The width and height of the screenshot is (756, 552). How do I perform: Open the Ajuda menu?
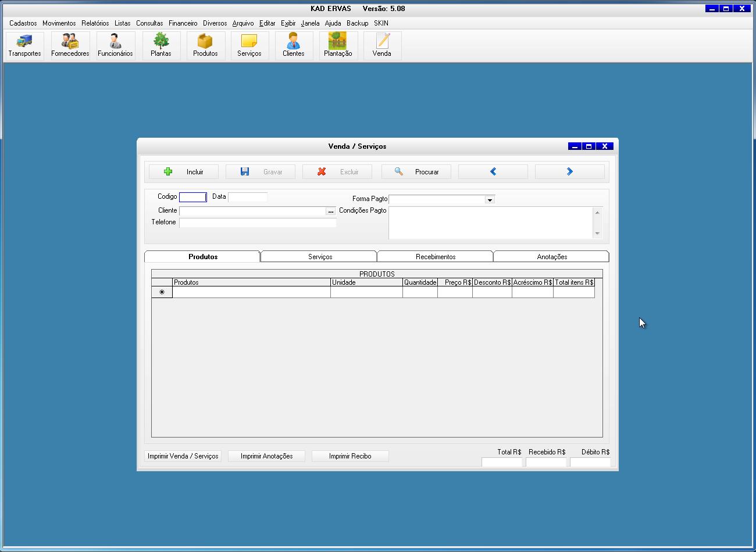333,23
